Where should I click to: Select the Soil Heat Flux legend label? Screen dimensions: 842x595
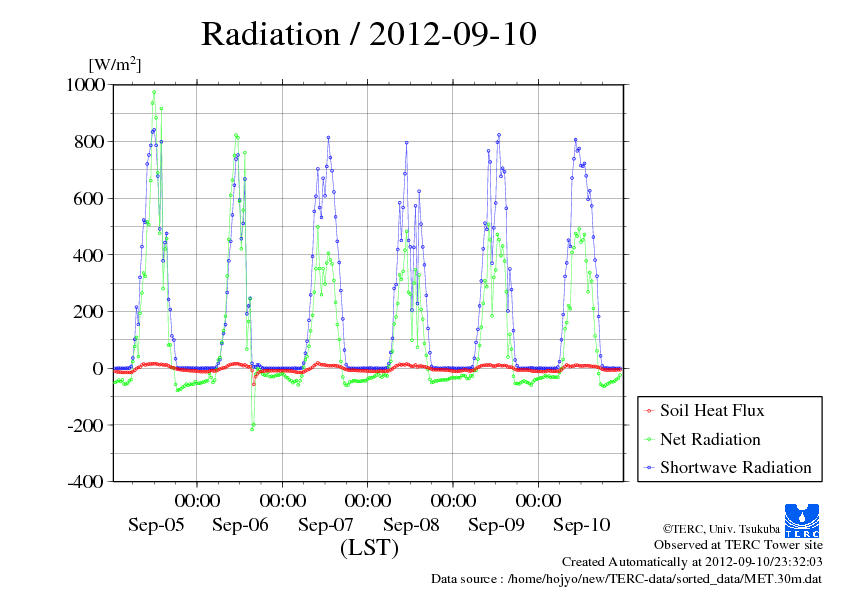(x=712, y=411)
